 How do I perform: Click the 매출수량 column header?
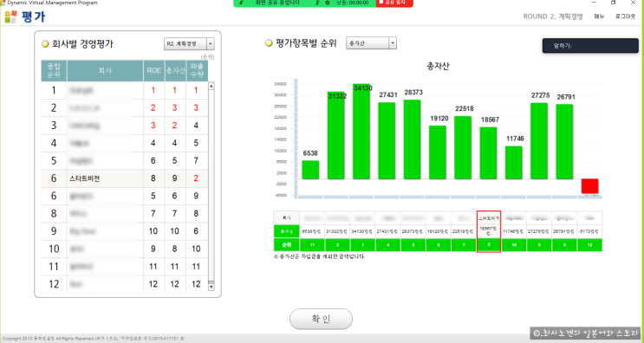197,71
